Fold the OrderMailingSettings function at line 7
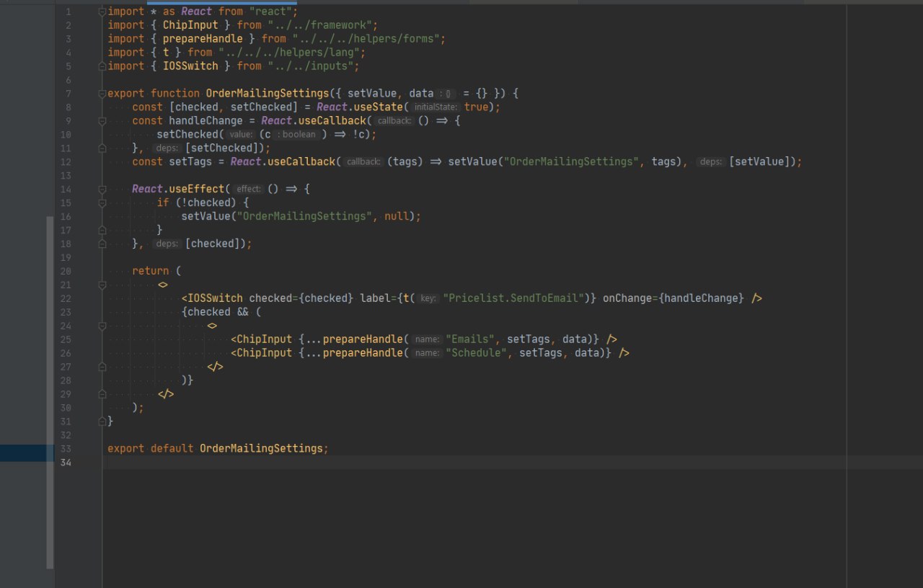This screenshot has height=588, width=923. click(102, 94)
